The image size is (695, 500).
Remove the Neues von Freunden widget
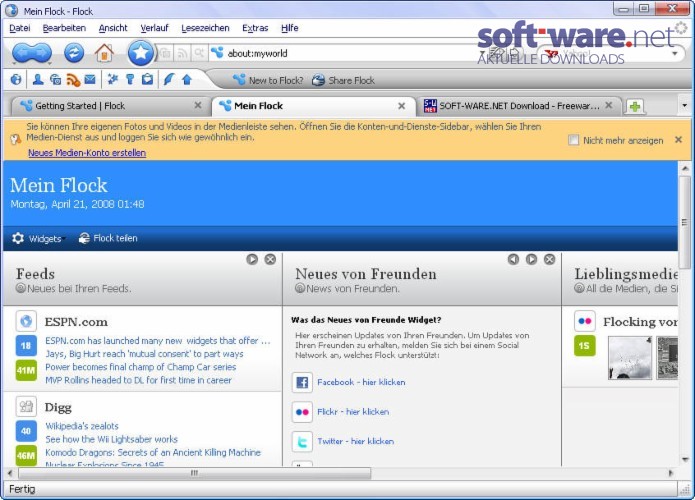pos(549,259)
